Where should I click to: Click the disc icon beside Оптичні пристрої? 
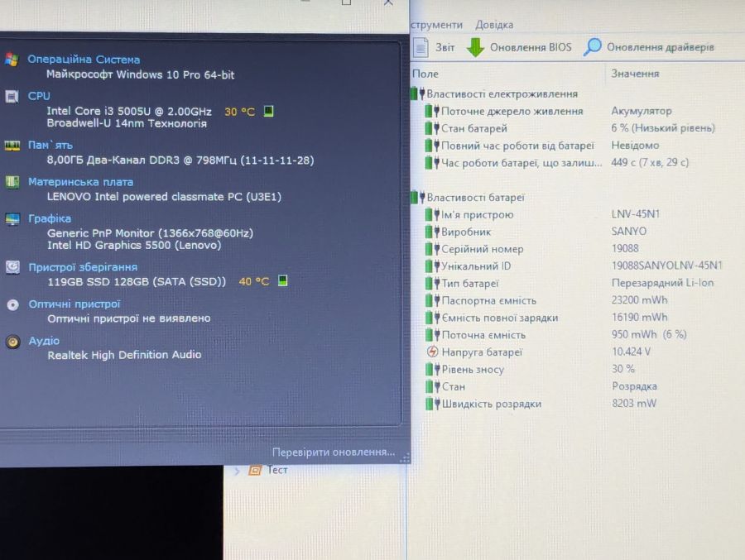click(x=12, y=304)
